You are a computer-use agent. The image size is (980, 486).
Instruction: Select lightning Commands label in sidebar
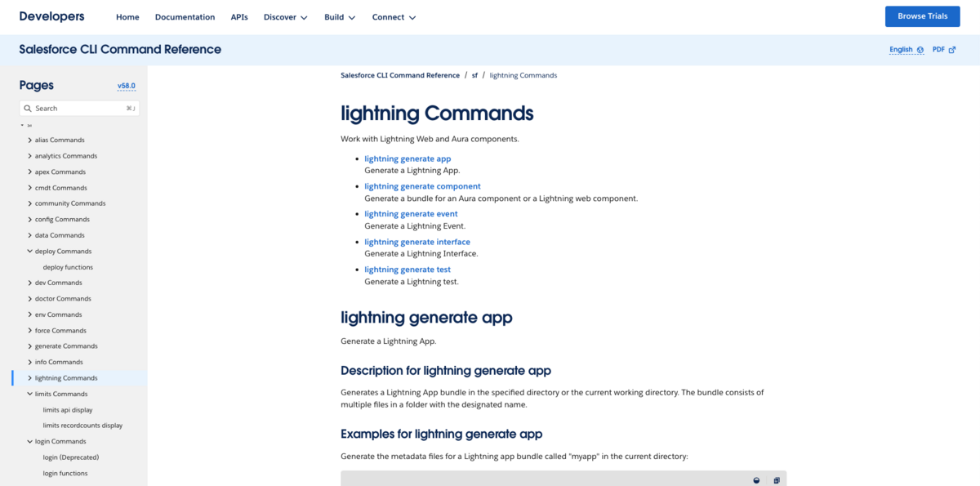pyautogui.click(x=66, y=378)
